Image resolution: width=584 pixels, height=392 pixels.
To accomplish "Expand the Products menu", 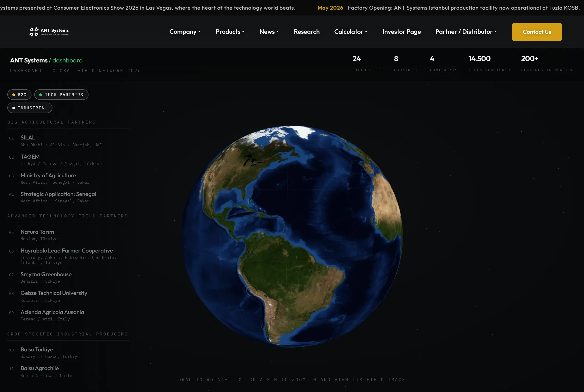I will click(230, 32).
